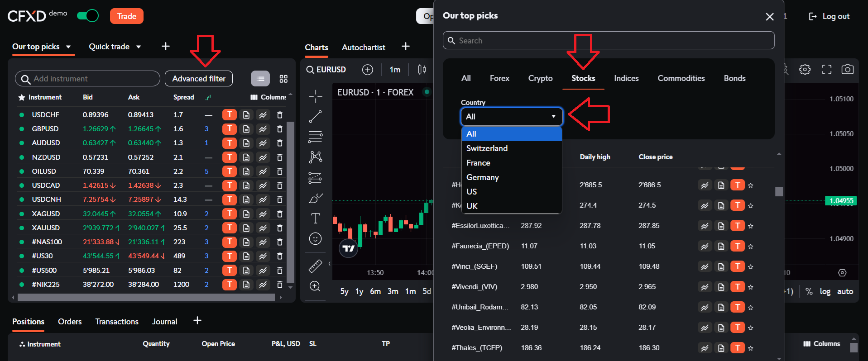Open the emoji icons tool
This screenshot has height=361, width=868.
coord(316,238)
